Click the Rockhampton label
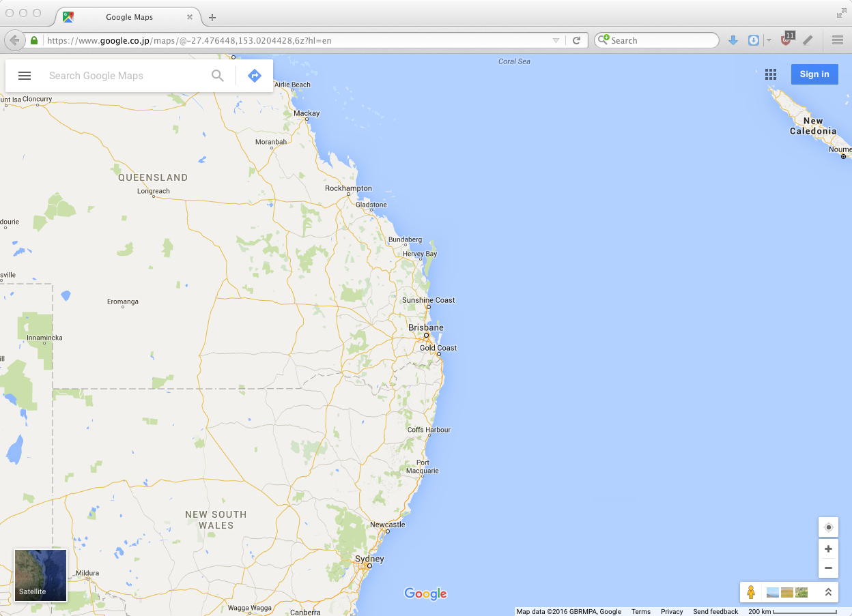852x616 pixels. point(348,188)
